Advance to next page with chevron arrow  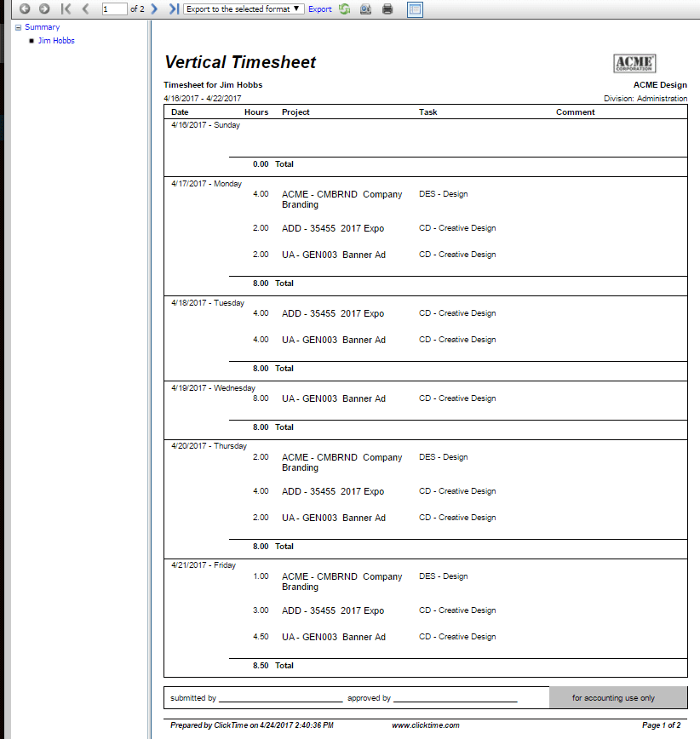point(153,9)
